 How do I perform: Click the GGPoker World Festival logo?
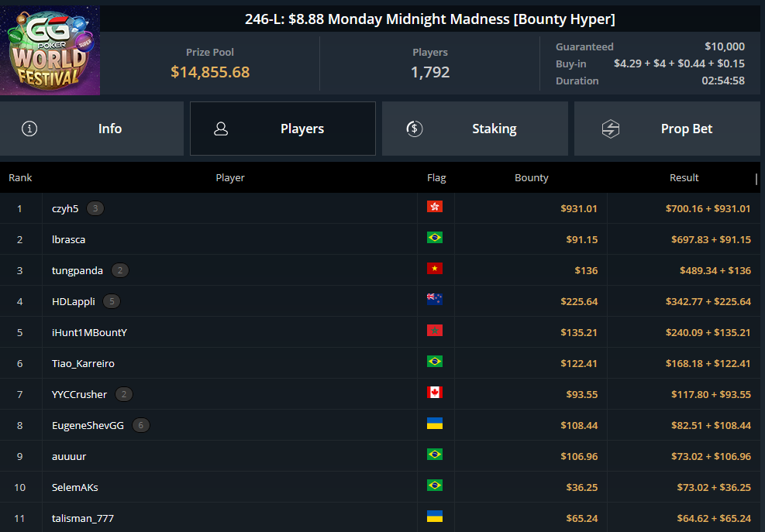tap(50, 50)
